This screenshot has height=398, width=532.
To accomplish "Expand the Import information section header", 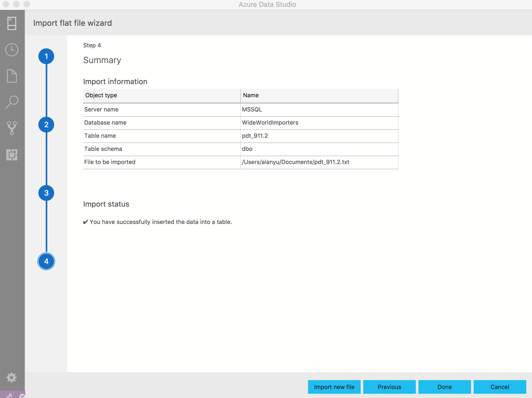I will [x=115, y=81].
